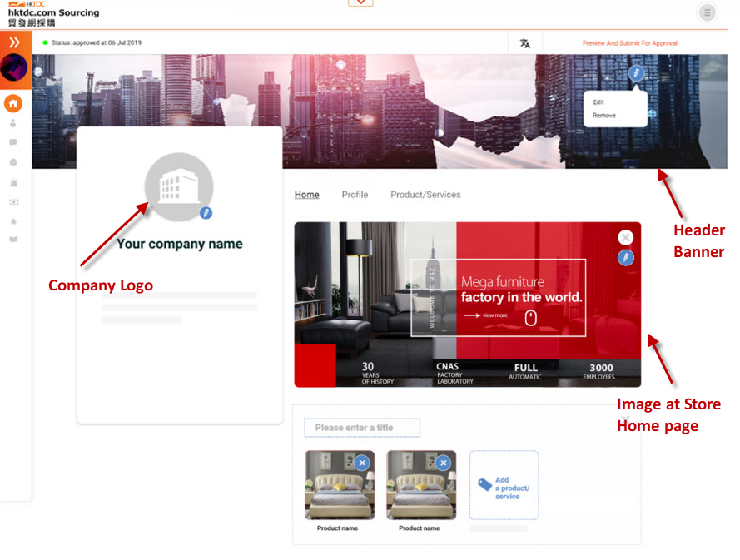The height and width of the screenshot is (560, 740).
Task: Click the money note icon in the sidebar
Action: click(x=13, y=202)
